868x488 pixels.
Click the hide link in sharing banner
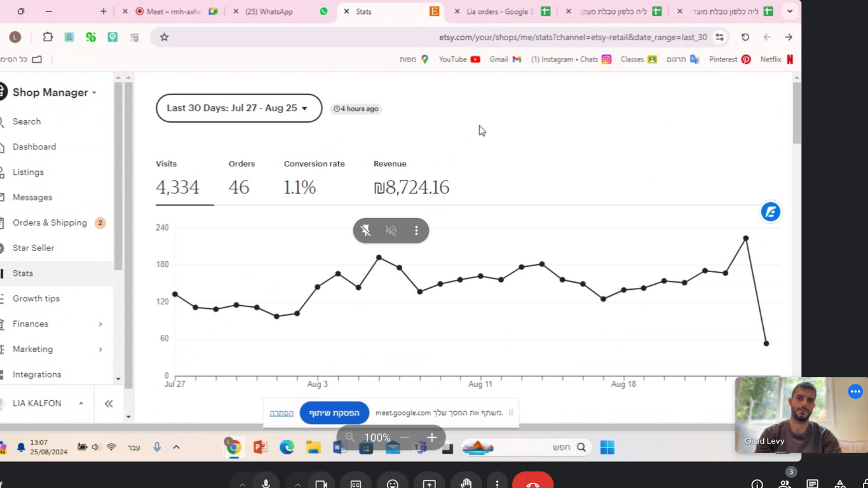pyautogui.click(x=281, y=413)
